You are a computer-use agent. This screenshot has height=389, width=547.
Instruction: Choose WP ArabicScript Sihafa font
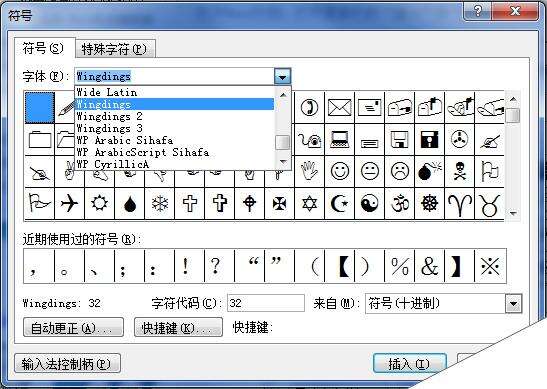(174, 152)
